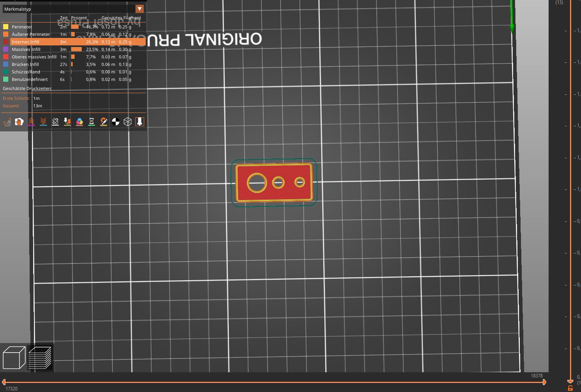581x392 pixels.
Task: Click the vertical layer slider lock icon
Action: click(570, 388)
